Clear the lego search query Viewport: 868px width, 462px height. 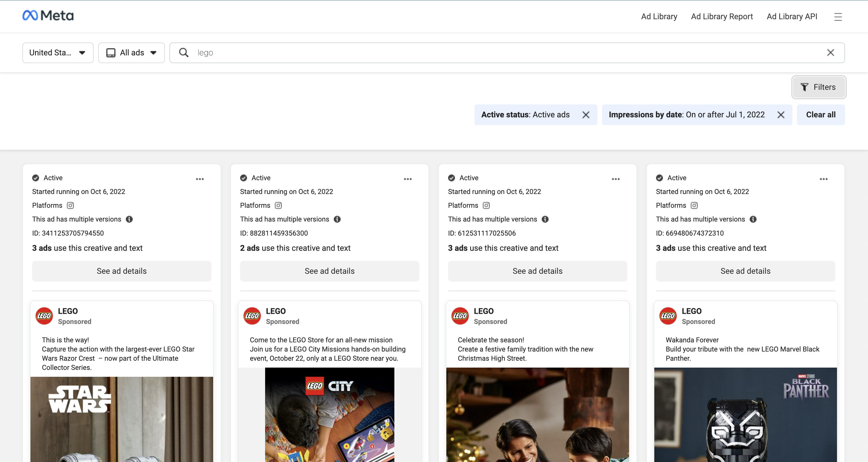[x=830, y=53]
